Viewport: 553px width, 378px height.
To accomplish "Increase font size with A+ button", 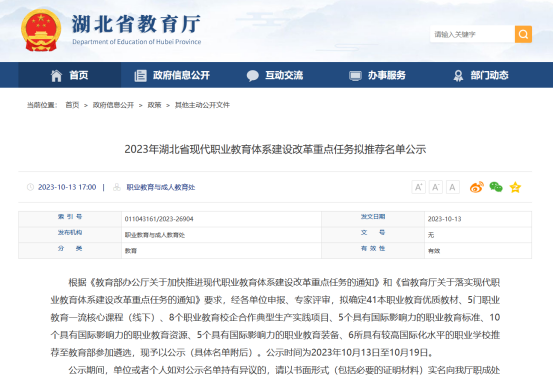I will 419,187.
